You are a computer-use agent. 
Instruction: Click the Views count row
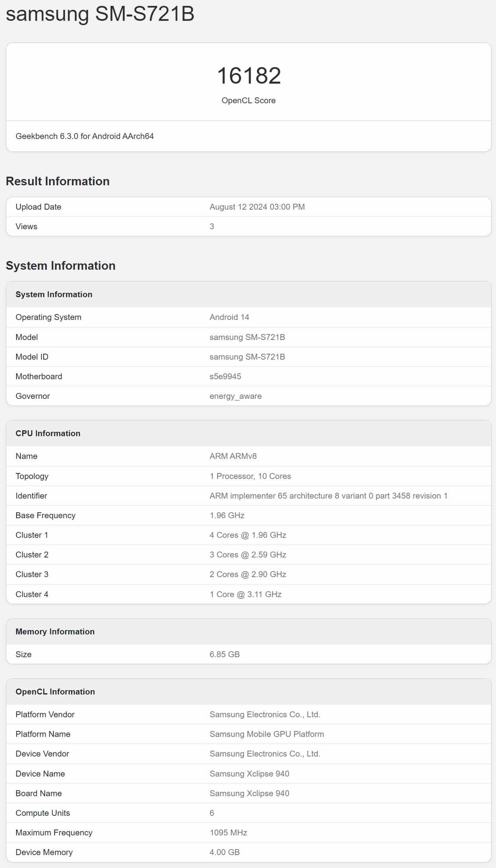(249, 227)
